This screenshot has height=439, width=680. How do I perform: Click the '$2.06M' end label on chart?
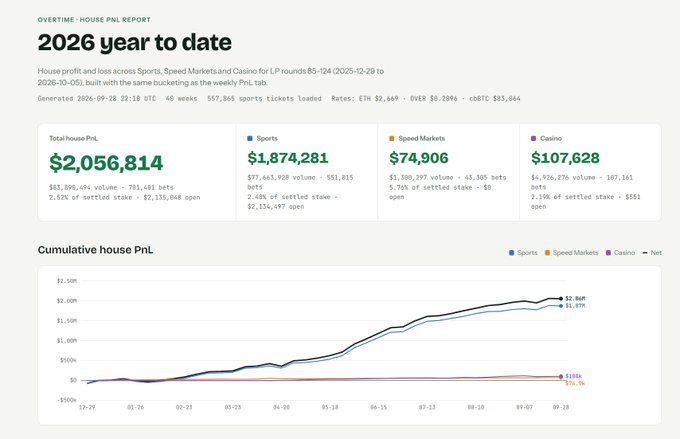(x=575, y=298)
